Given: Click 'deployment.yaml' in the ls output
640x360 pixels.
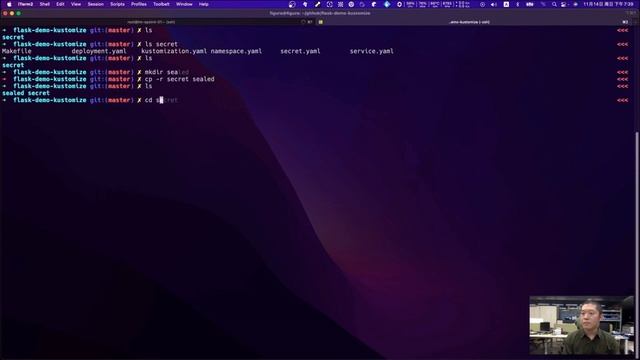Looking at the screenshot, I should [99, 51].
